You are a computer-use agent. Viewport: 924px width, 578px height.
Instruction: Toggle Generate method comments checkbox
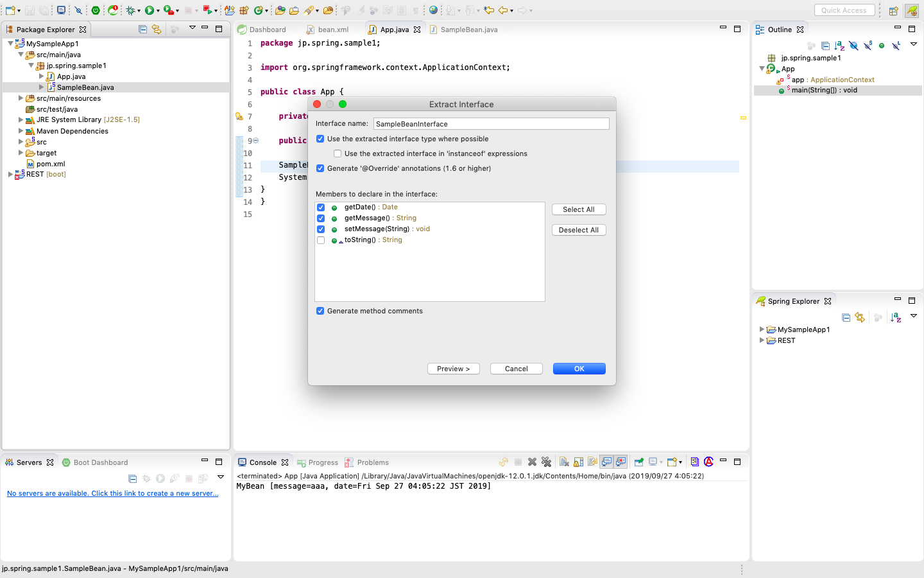click(x=320, y=311)
